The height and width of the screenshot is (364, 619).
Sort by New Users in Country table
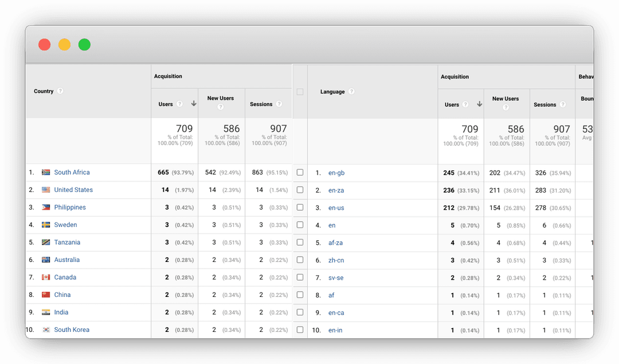[x=221, y=98]
